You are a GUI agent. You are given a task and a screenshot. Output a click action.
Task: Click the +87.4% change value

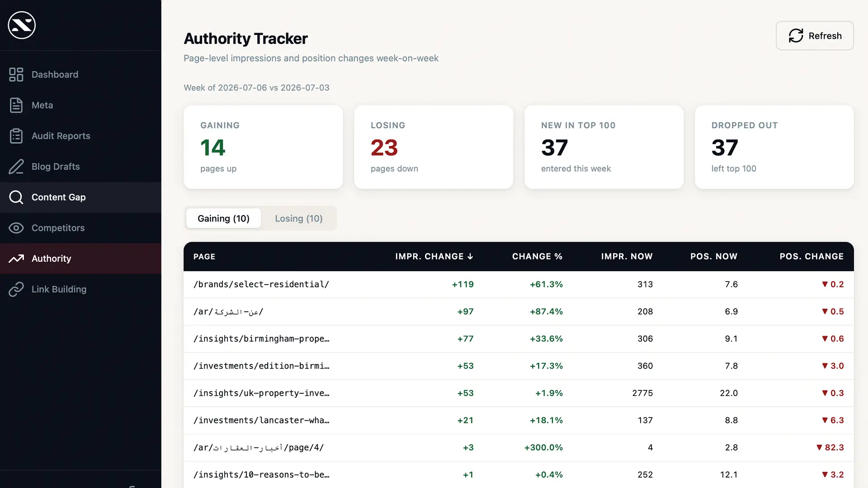[x=546, y=312]
